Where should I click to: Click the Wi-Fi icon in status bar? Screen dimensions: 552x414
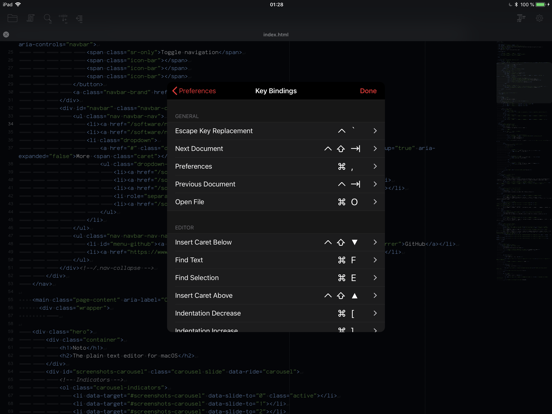[x=18, y=4]
